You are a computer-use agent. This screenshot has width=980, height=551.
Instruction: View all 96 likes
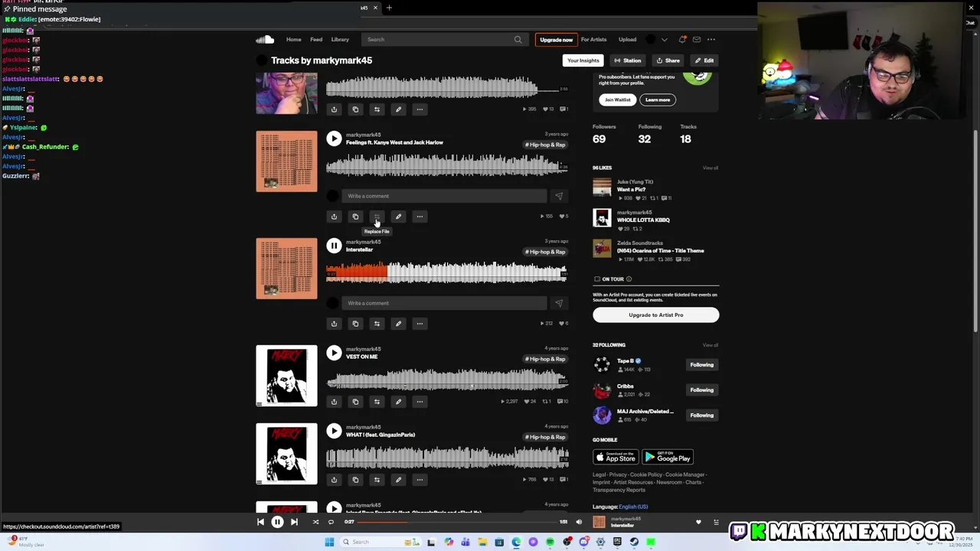[x=710, y=168]
